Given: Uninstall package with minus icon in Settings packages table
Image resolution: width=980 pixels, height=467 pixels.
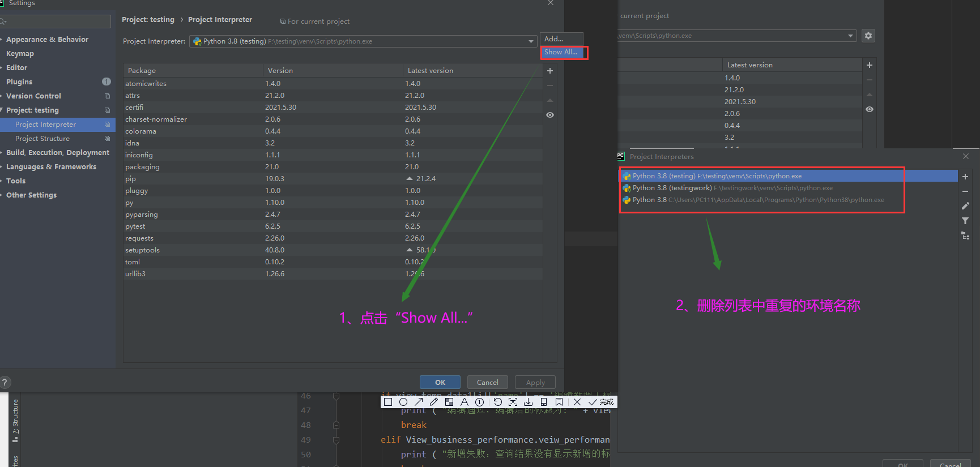Looking at the screenshot, I should (x=550, y=85).
